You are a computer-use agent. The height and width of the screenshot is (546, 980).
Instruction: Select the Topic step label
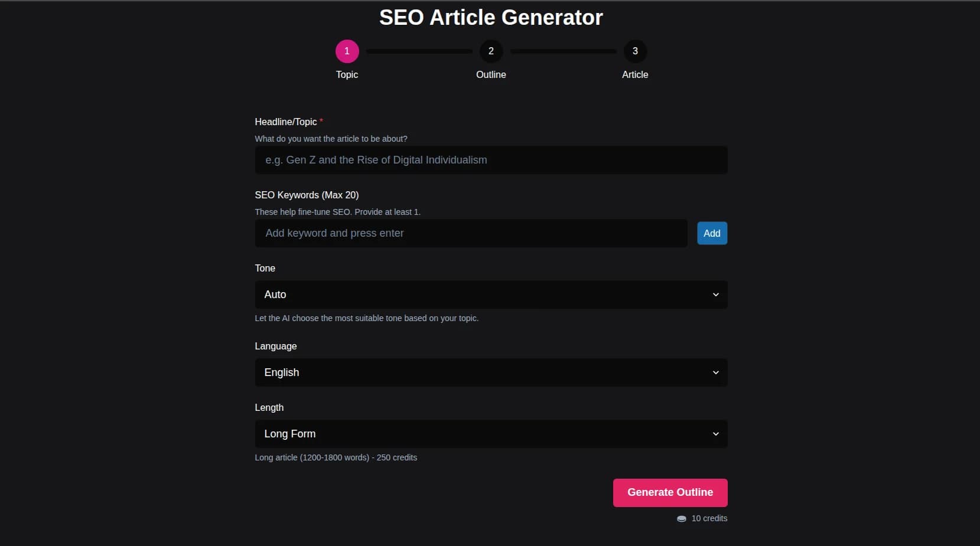click(x=347, y=74)
